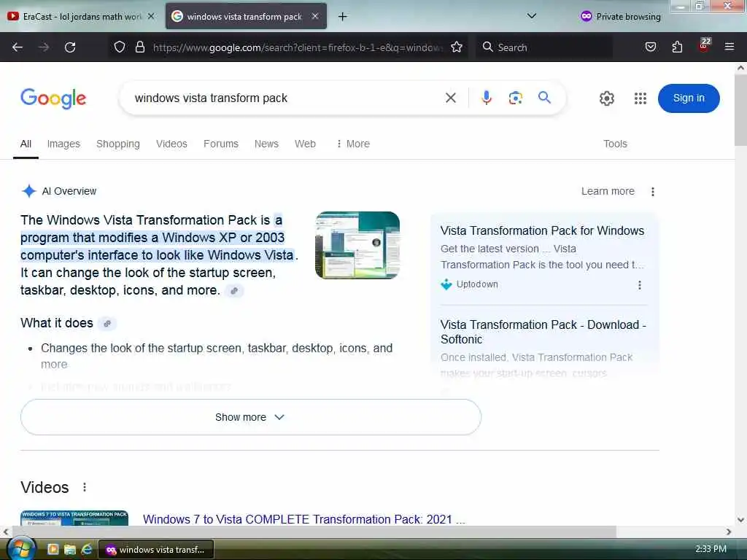Viewport: 747px width, 560px height.
Task: Open Google quick settings gear
Action: click(x=606, y=98)
